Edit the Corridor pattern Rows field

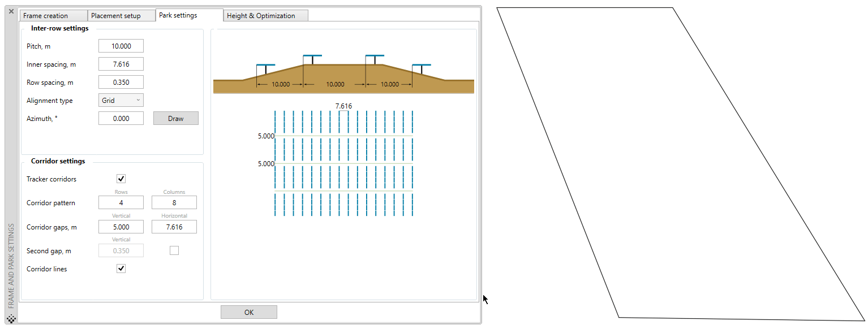pyautogui.click(x=121, y=202)
